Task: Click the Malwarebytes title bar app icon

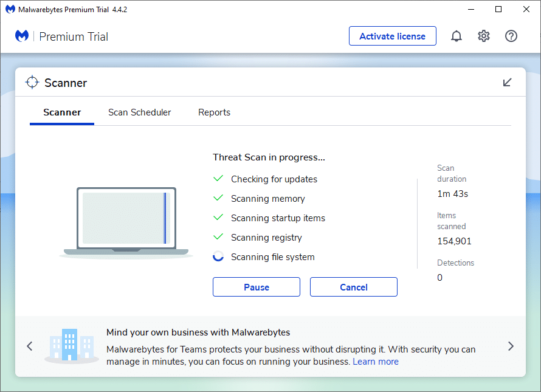Action: (10, 9)
